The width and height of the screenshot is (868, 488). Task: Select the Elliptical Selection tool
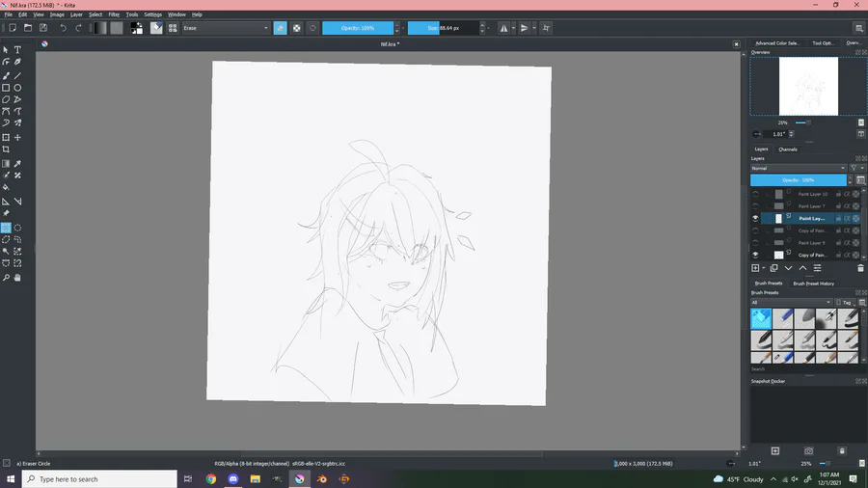click(17, 228)
